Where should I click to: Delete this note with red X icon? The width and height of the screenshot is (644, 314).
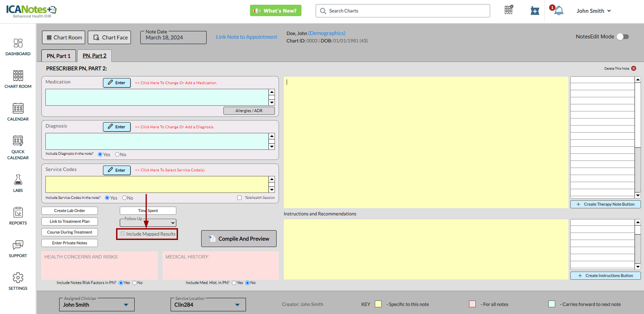[634, 68]
